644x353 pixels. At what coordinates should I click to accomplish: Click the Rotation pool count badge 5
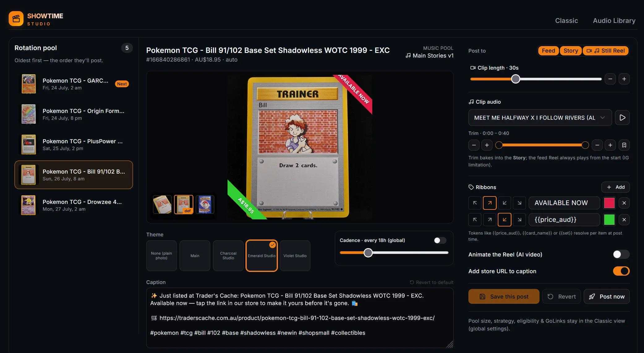[127, 48]
